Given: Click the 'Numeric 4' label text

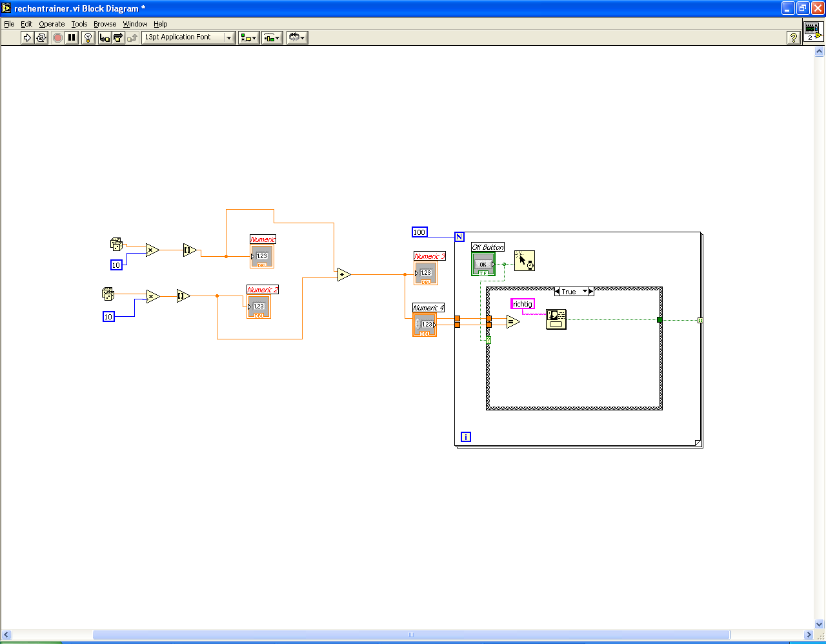Looking at the screenshot, I should pyautogui.click(x=428, y=308).
